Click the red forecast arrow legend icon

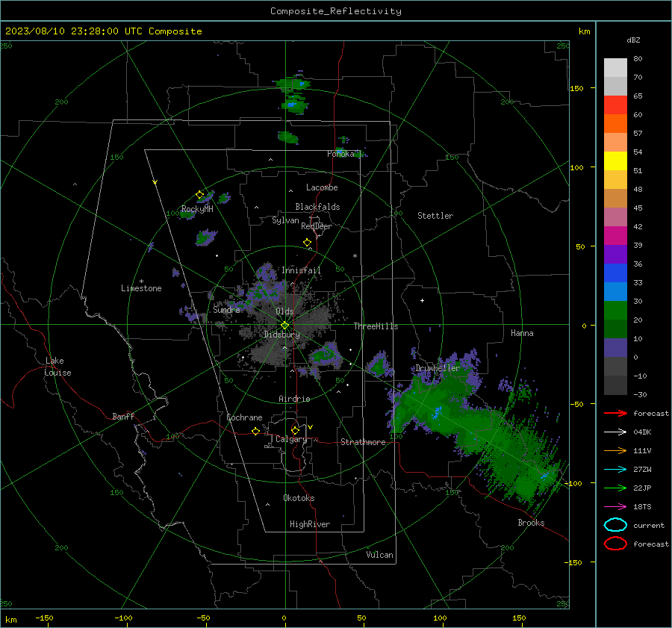pyautogui.click(x=615, y=413)
